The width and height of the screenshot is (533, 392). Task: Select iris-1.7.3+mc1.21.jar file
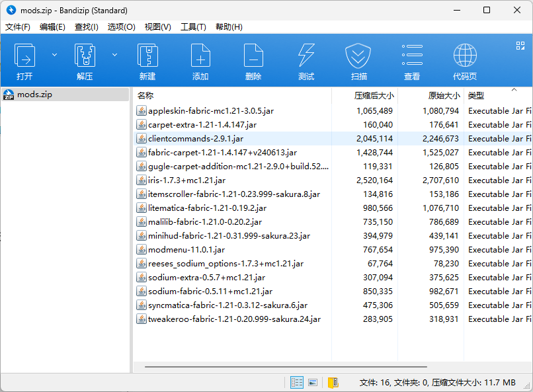pyautogui.click(x=186, y=180)
